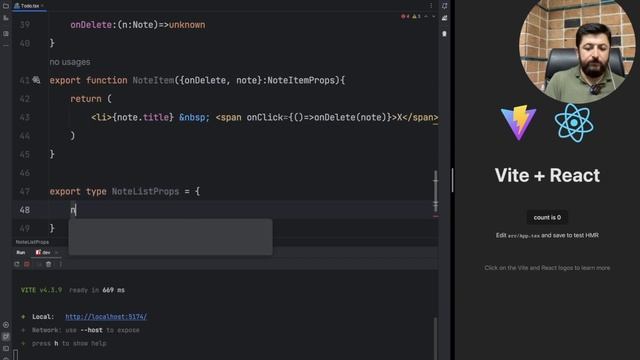The width and height of the screenshot is (640, 360).
Task: Click the 'no usages' inlay hint
Action: [70, 62]
